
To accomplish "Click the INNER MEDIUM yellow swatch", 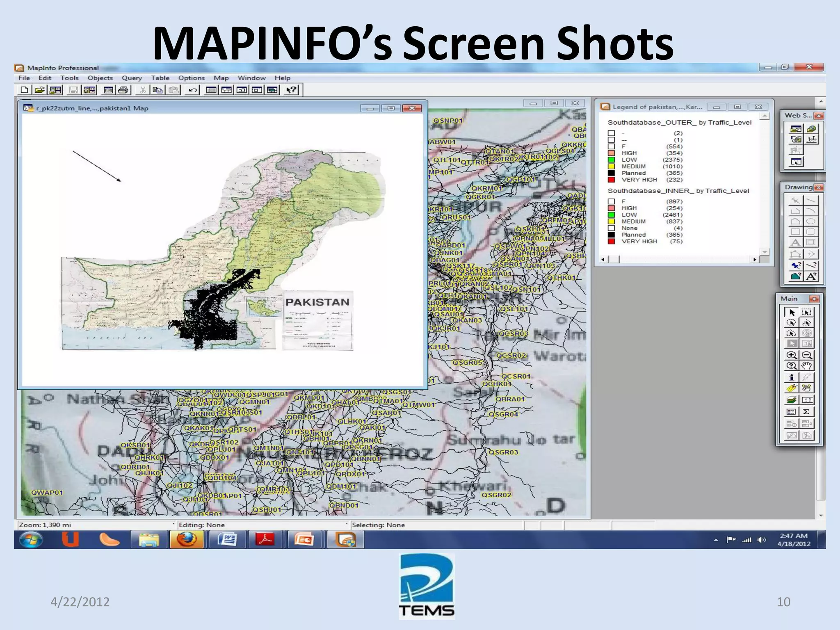I will click(x=611, y=221).
